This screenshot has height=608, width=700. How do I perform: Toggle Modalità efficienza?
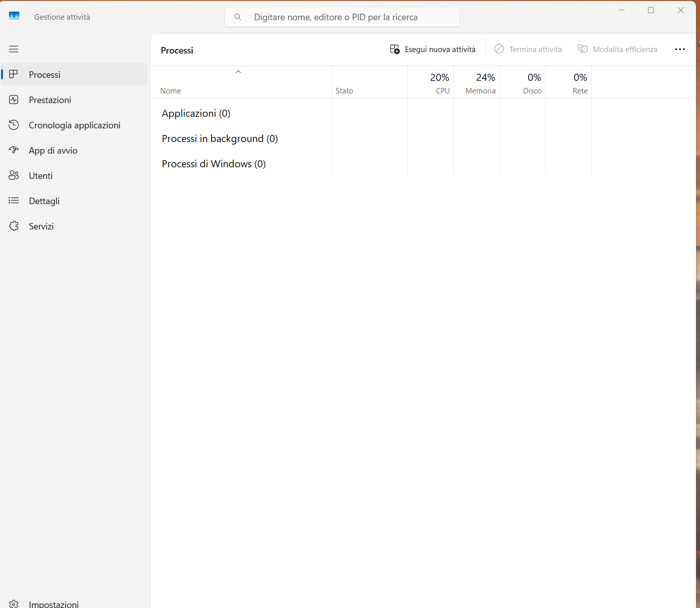pyautogui.click(x=617, y=49)
